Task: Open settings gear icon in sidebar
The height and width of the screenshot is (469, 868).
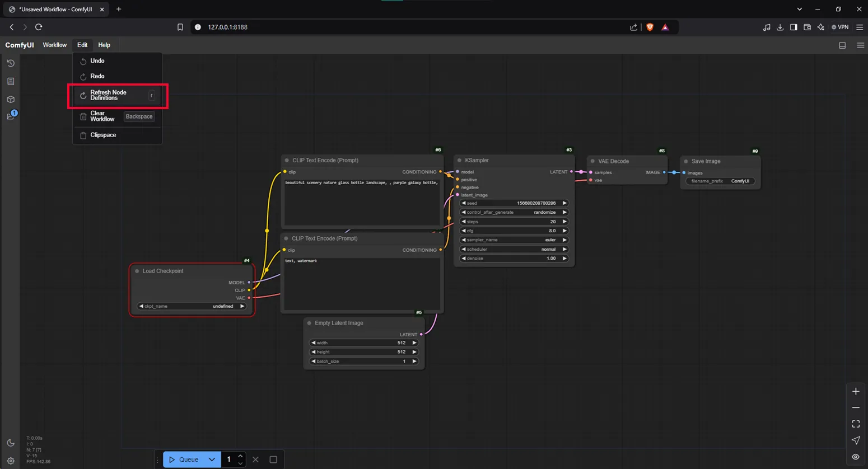Action: pyautogui.click(x=11, y=461)
